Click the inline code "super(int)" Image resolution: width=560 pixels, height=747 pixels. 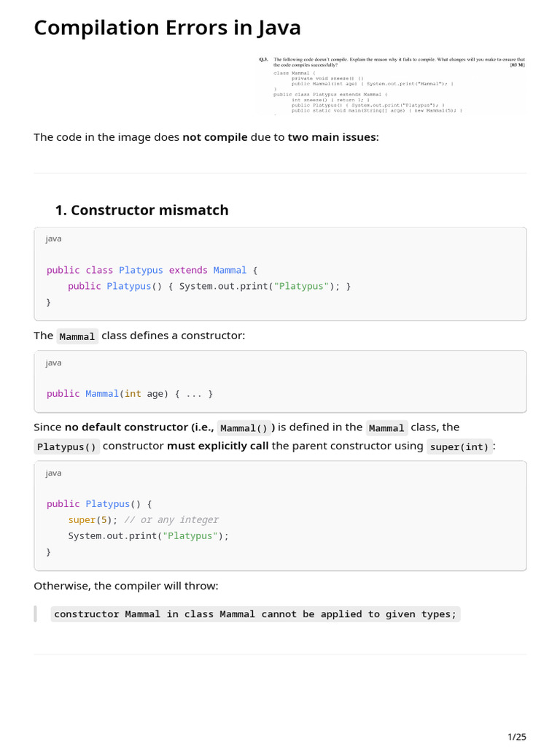(x=459, y=447)
